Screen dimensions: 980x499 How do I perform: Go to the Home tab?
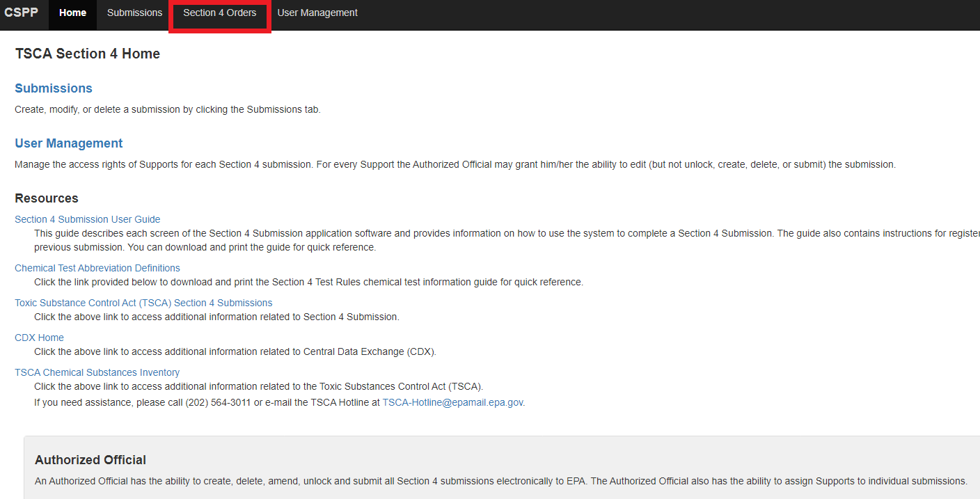(x=72, y=13)
